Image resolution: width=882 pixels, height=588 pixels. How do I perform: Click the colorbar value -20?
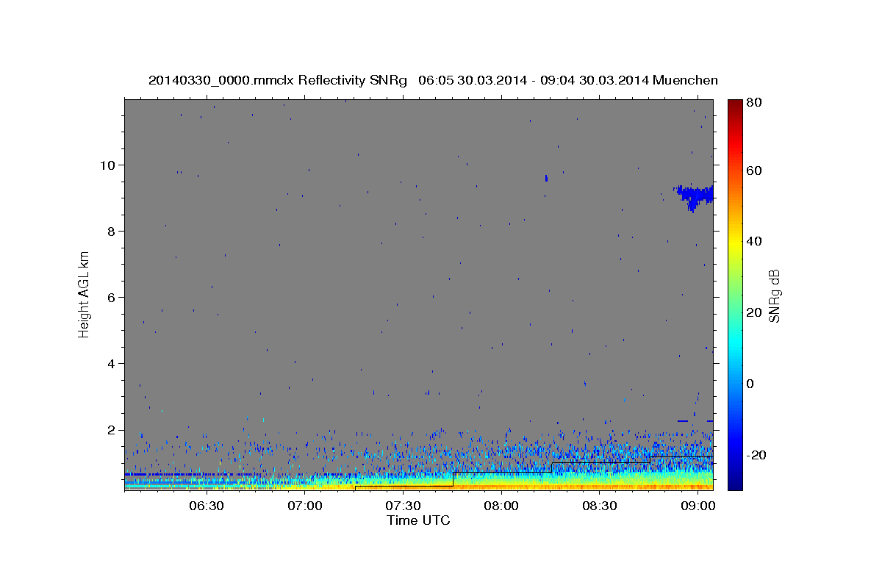coord(756,455)
